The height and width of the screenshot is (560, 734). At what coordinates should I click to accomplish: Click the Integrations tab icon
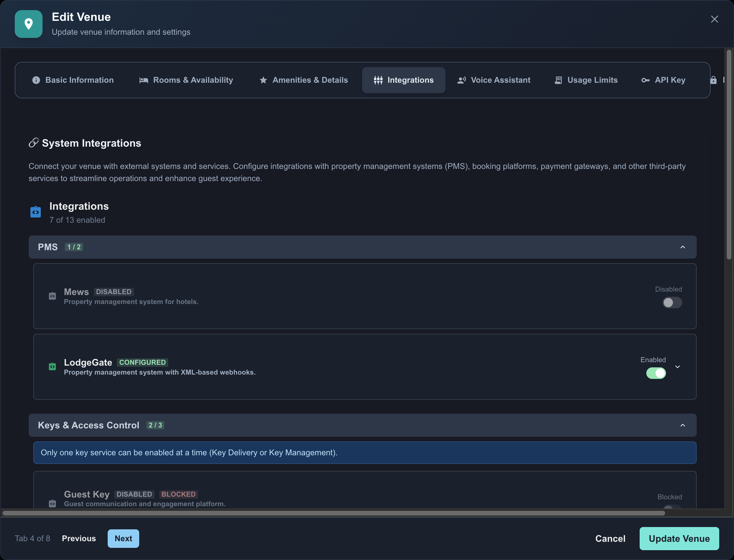tap(378, 80)
